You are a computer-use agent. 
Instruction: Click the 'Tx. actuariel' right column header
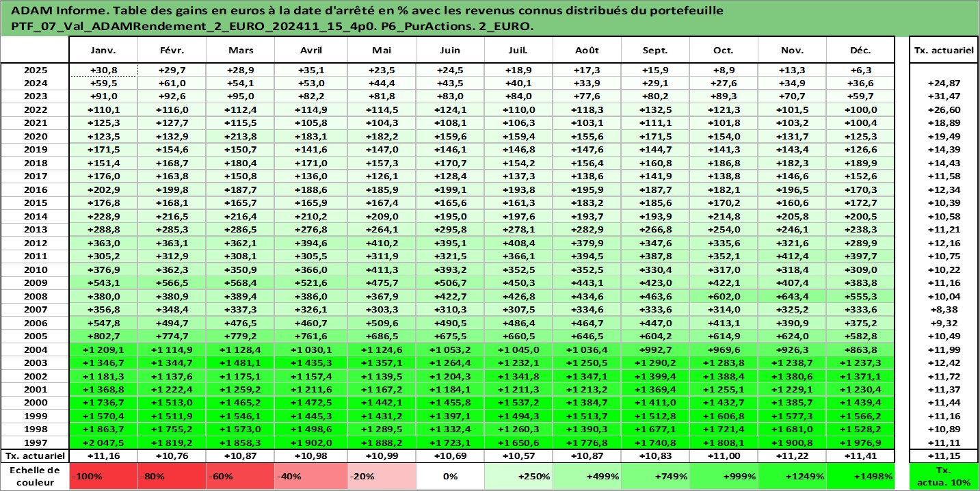click(x=944, y=51)
